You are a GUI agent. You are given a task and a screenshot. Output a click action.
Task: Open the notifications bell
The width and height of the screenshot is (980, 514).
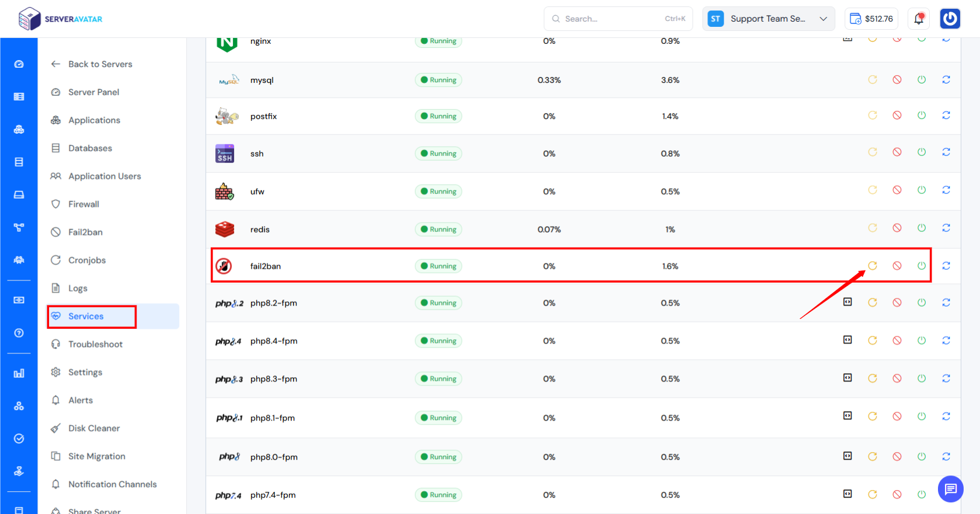coord(919,19)
